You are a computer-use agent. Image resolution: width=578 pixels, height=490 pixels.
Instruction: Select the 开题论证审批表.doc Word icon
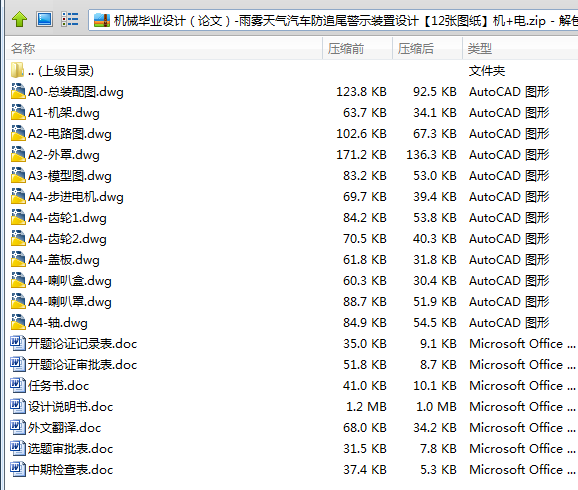(x=18, y=364)
